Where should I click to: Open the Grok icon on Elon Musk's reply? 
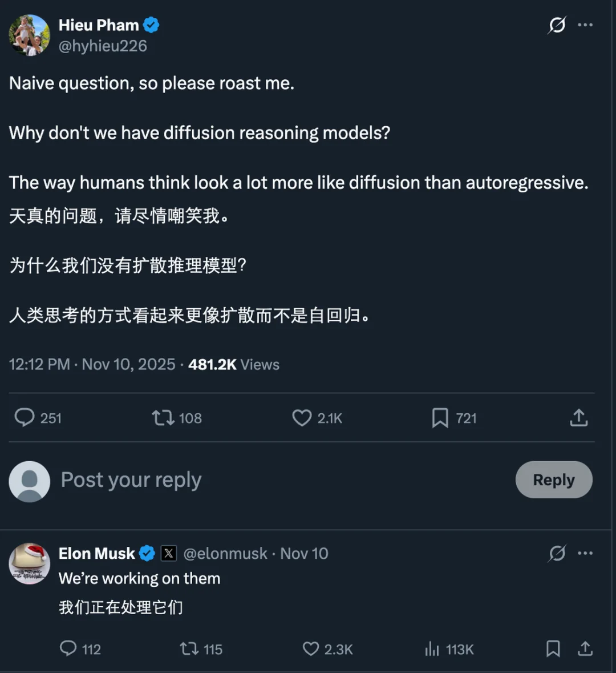[x=557, y=553]
